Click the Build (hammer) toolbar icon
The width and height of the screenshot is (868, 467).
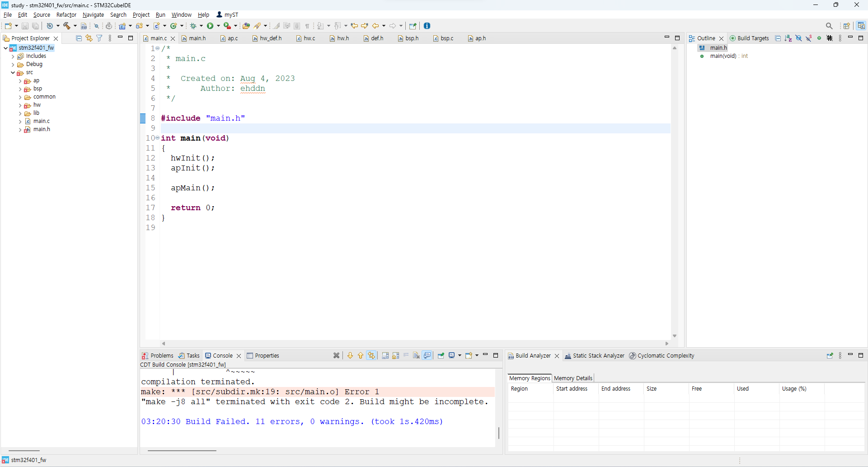pyautogui.click(x=66, y=26)
